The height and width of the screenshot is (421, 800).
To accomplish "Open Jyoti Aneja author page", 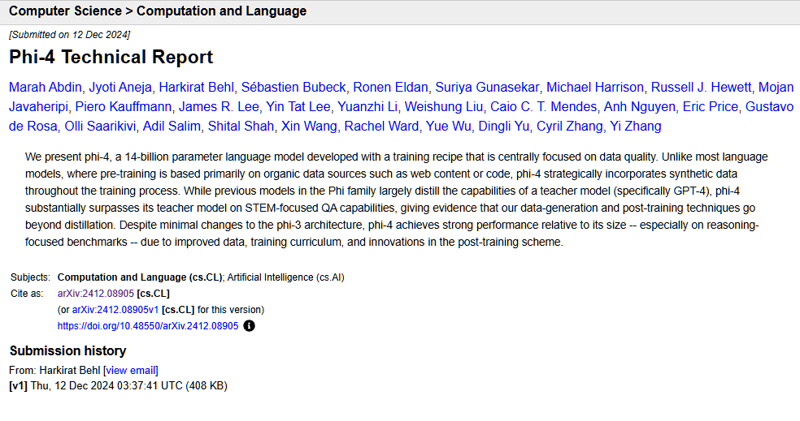I will point(120,87).
